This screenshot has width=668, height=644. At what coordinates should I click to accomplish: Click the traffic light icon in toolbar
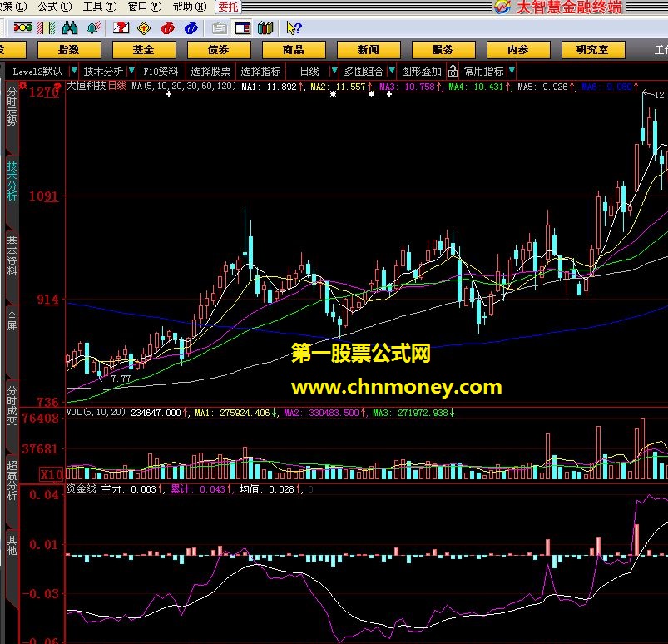pyautogui.click(x=22, y=28)
